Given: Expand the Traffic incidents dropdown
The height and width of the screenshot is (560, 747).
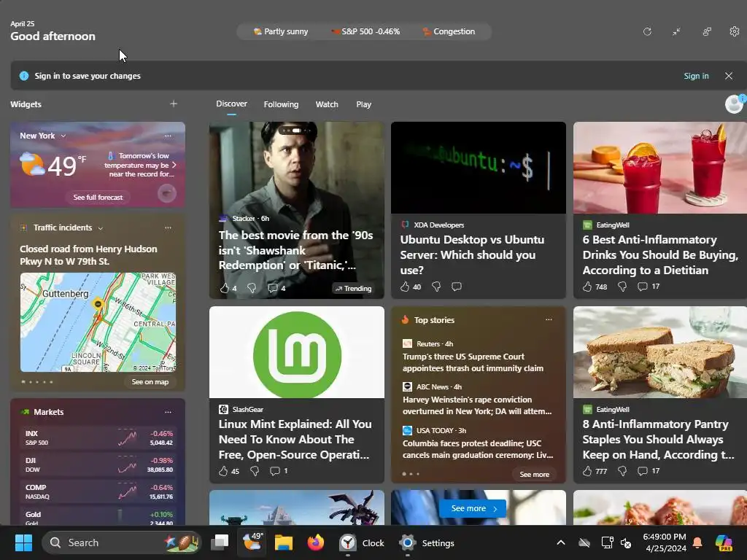Looking at the screenshot, I should click(x=101, y=228).
